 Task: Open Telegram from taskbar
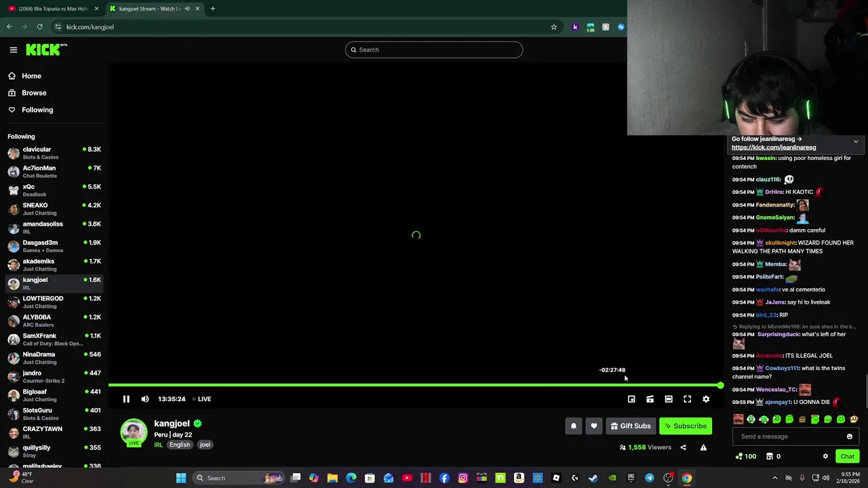(x=650, y=479)
